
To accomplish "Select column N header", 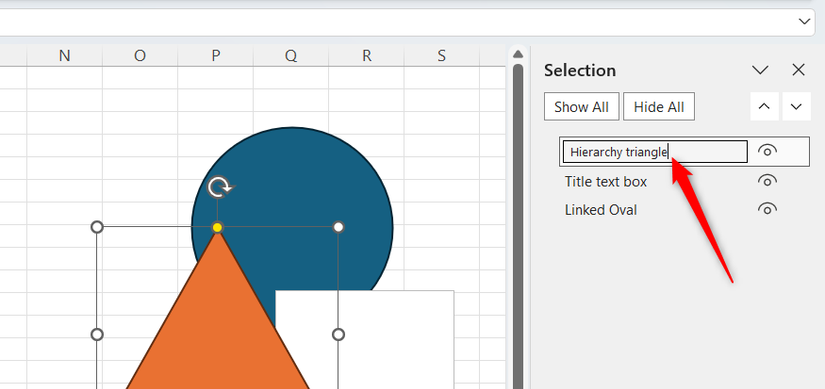I will (x=64, y=56).
